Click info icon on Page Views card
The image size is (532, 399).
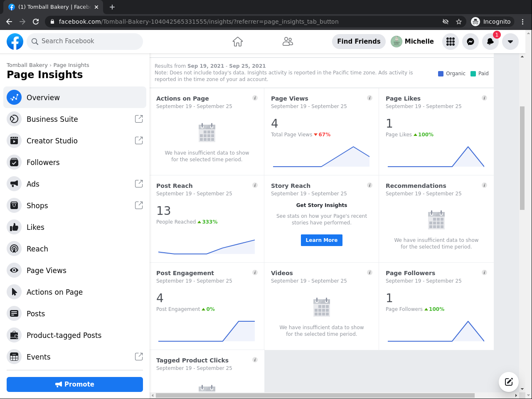click(369, 98)
